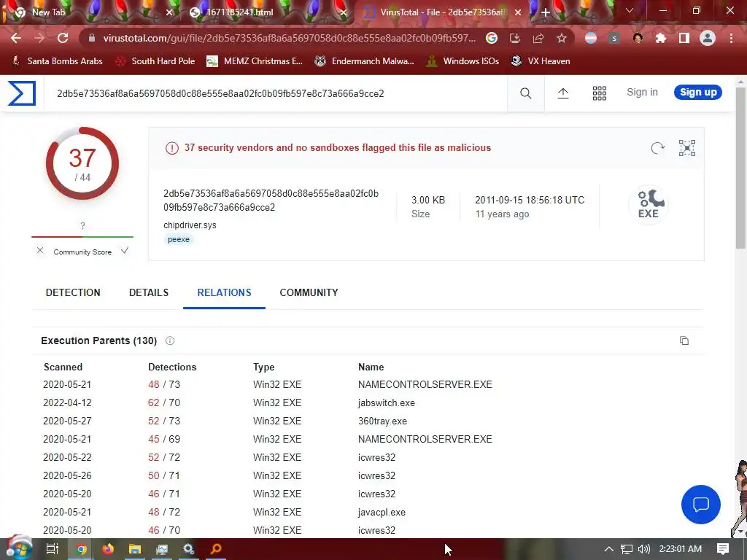Viewport: 747px width, 560px height.
Task: Click the VirusTotal logo icon
Action: 22,93
